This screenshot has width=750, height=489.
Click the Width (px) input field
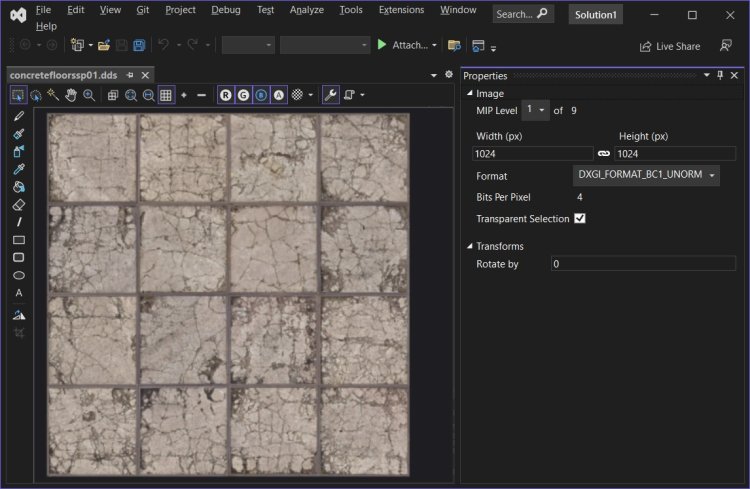pos(533,153)
